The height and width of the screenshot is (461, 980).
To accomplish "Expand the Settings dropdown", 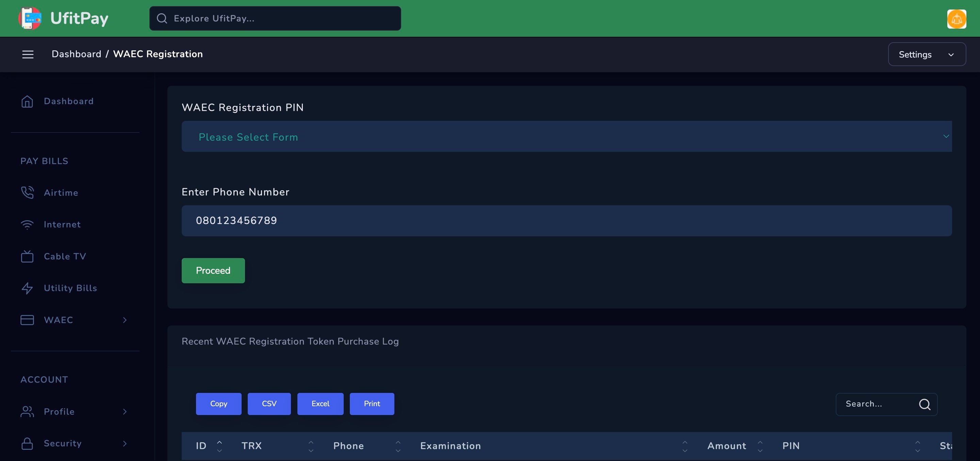I will [x=926, y=54].
